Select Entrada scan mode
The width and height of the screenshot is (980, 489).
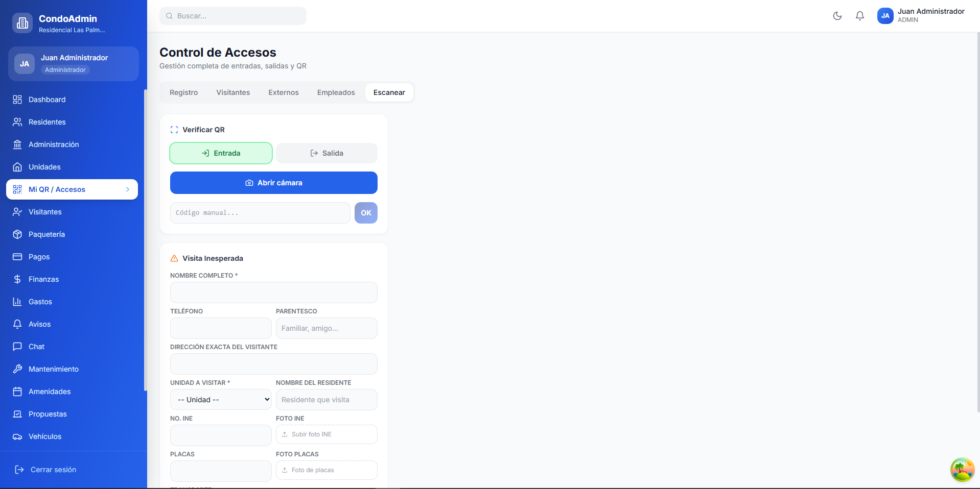click(221, 153)
